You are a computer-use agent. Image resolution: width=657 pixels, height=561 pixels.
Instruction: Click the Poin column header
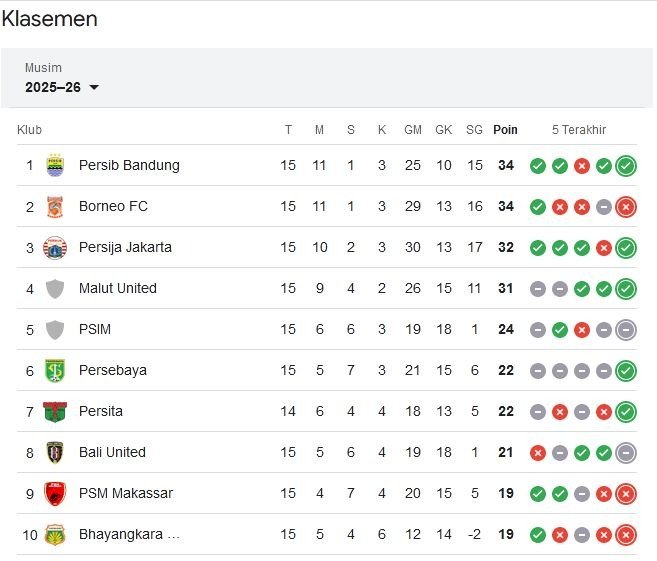(505, 130)
